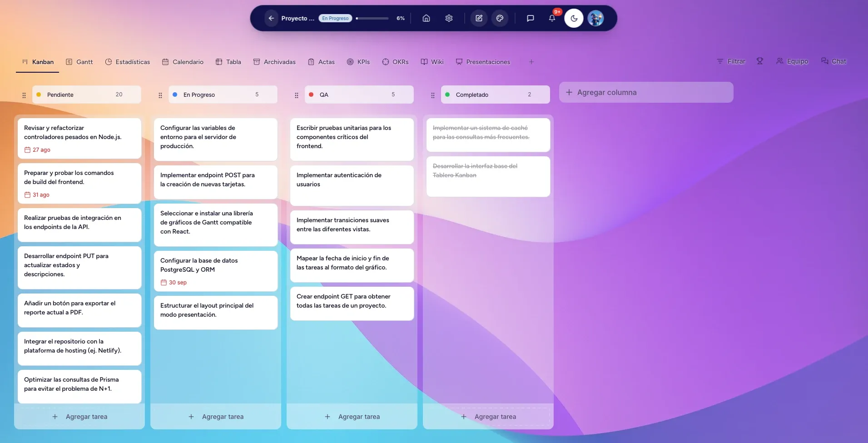Open card 'Optimizar las consultas de Prisma'
The width and height of the screenshot is (868, 443).
(79, 387)
